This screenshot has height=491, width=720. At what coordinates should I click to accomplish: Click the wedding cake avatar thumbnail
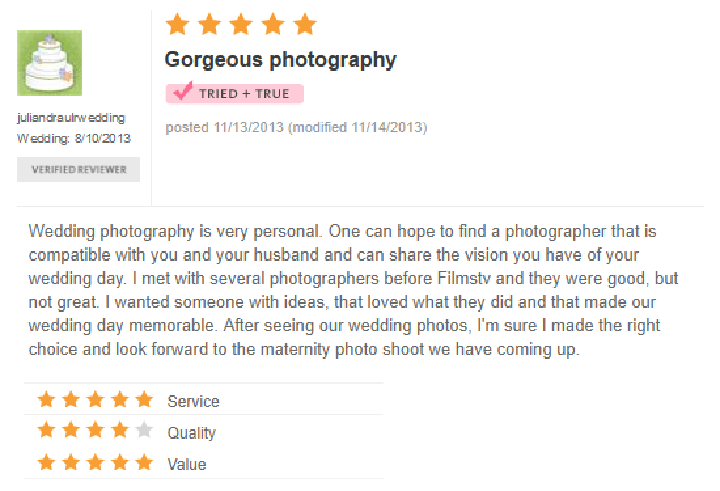pos(50,63)
